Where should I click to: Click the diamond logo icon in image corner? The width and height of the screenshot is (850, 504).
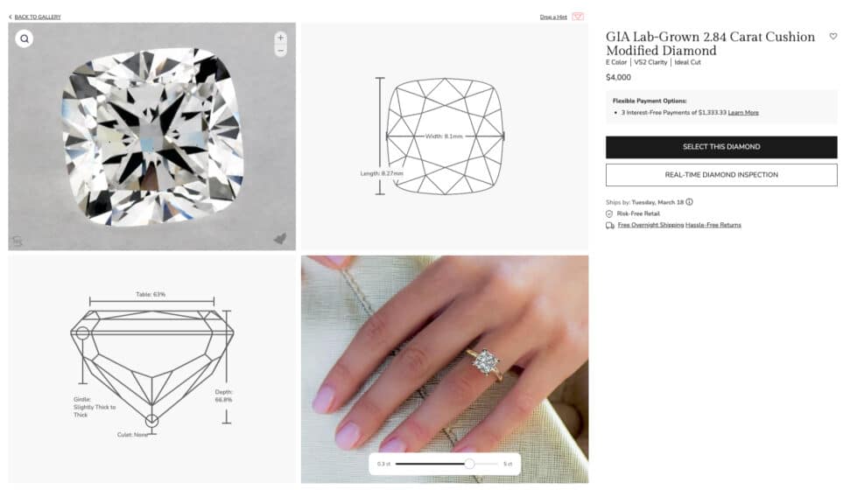pyautogui.click(x=280, y=239)
